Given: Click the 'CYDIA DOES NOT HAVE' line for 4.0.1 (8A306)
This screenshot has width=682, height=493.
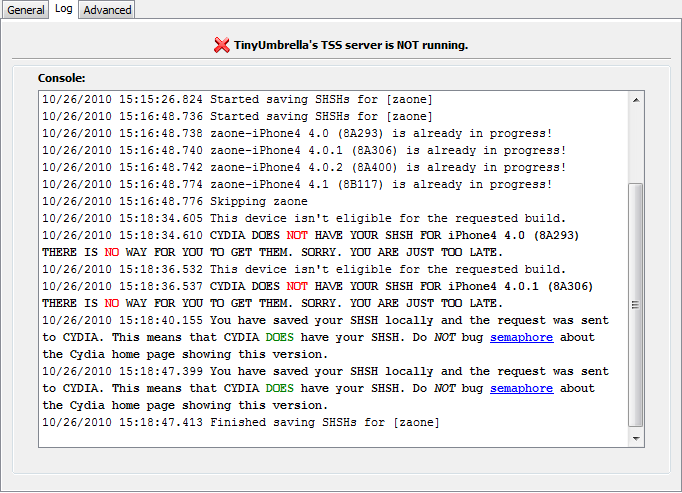Looking at the screenshot, I should (318, 286).
